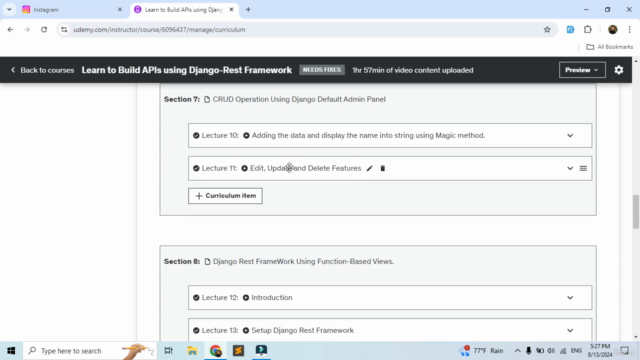
Task: Go back in browser history
Action: pos(10,29)
